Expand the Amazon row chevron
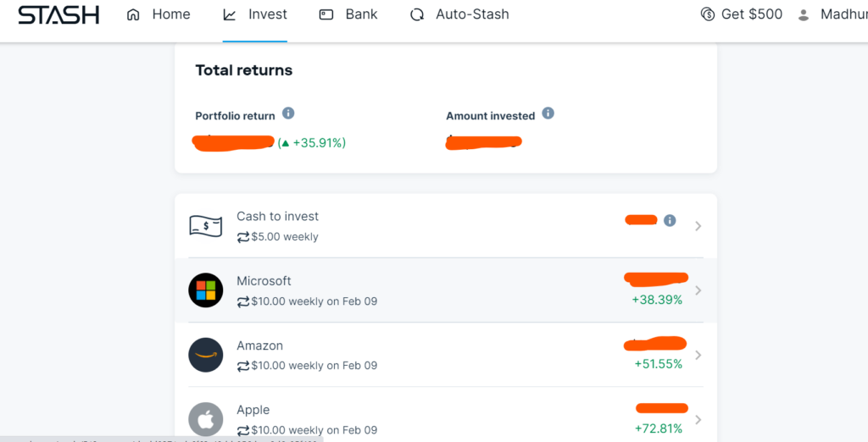Image resolution: width=868 pixels, height=442 pixels. point(698,355)
